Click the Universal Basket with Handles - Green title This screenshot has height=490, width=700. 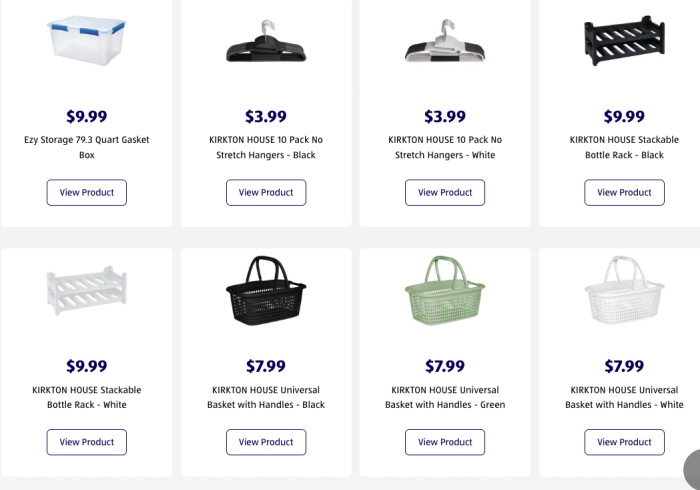click(445, 397)
